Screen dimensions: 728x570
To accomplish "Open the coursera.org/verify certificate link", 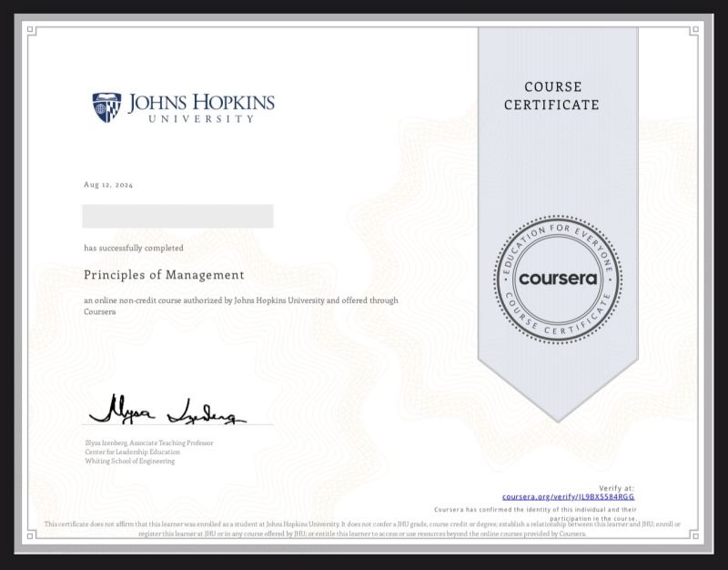I will point(568,496).
